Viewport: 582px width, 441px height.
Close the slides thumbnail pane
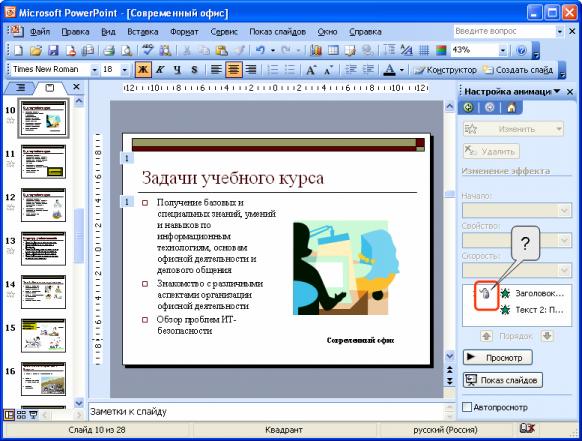(x=76, y=87)
